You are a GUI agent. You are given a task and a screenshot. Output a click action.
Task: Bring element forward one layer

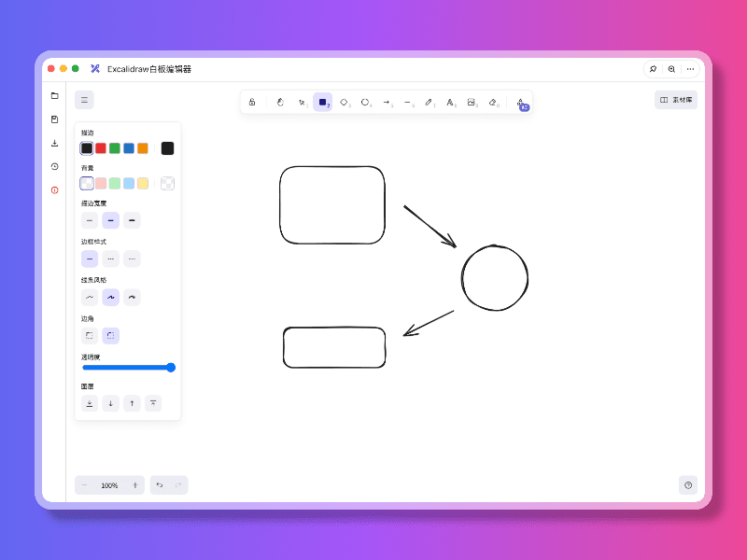point(132,403)
